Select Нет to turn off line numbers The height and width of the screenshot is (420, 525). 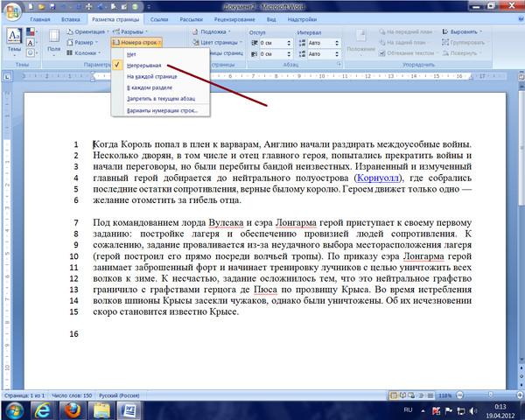coord(161,54)
